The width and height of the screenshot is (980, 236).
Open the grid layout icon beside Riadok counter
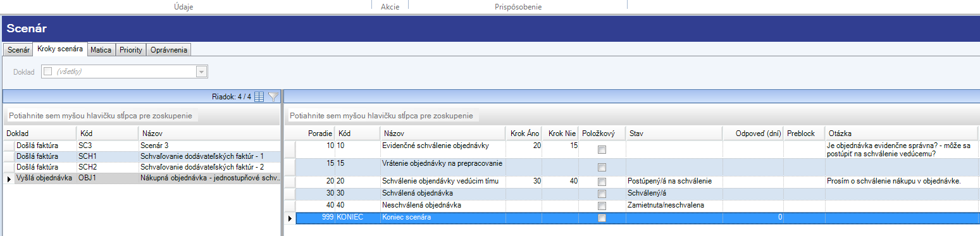(259, 97)
